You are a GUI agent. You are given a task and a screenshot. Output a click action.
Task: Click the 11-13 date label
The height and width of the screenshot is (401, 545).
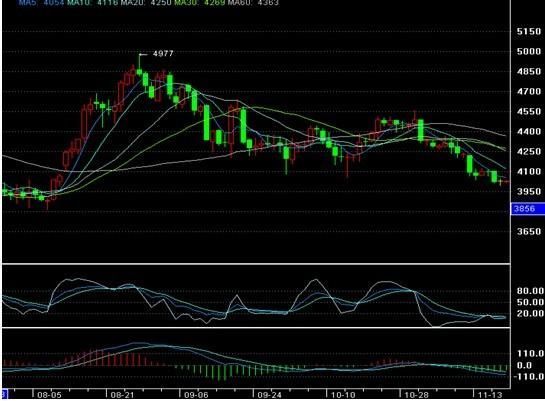click(x=490, y=395)
